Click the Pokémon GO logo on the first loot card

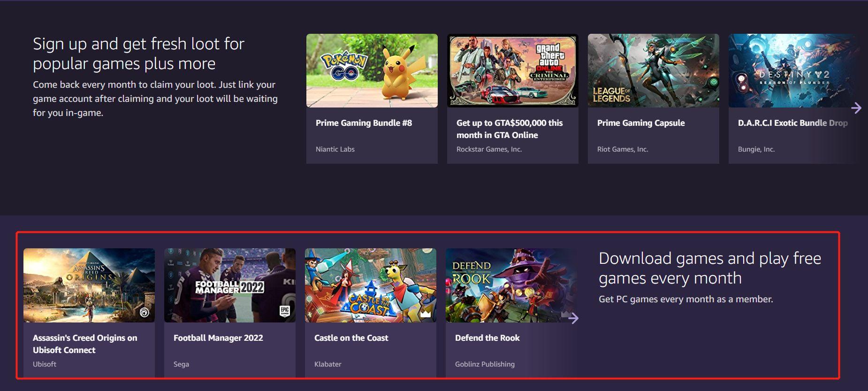343,66
